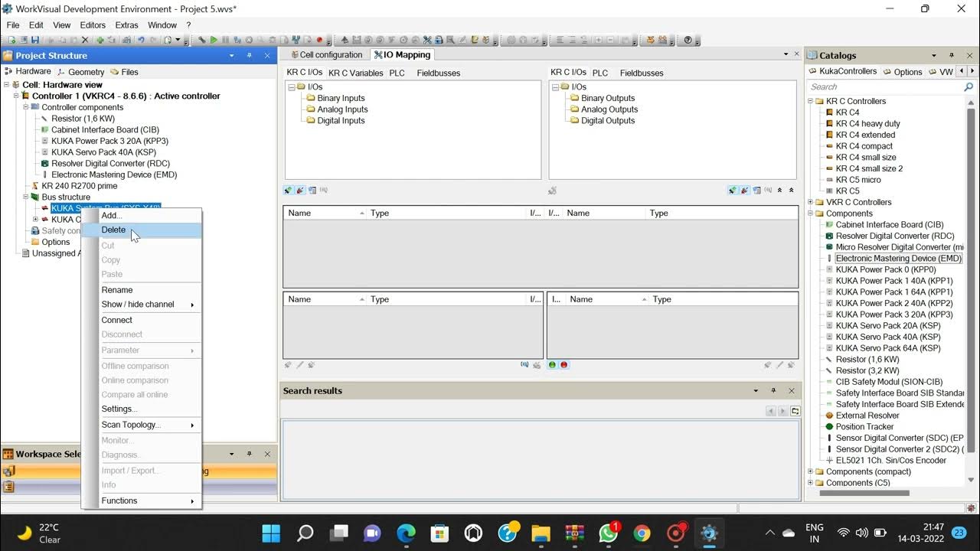Open the Functions submenu
The width and height of the screenshot is (980, 551).
pyautogui.click(x=142, y=500)
